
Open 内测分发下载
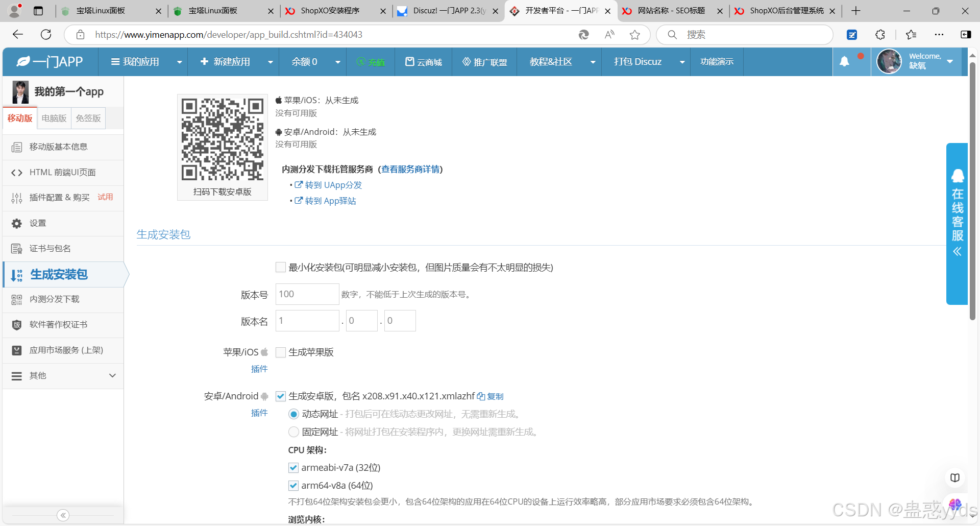63,299
